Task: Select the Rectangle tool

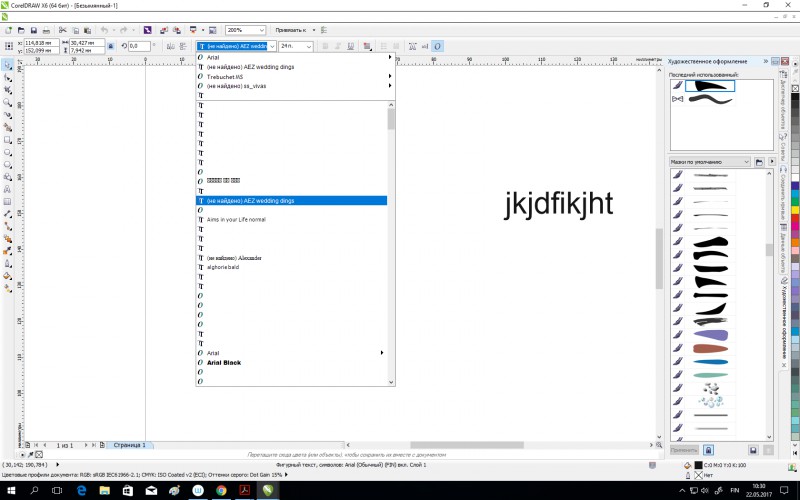Action: pyautogui.click(x=8, y=140)
